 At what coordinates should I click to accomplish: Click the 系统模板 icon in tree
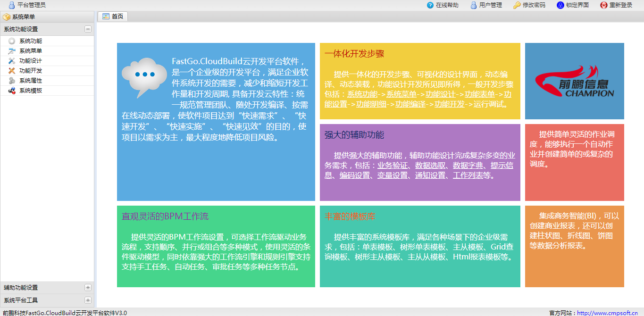pos(12,91)
